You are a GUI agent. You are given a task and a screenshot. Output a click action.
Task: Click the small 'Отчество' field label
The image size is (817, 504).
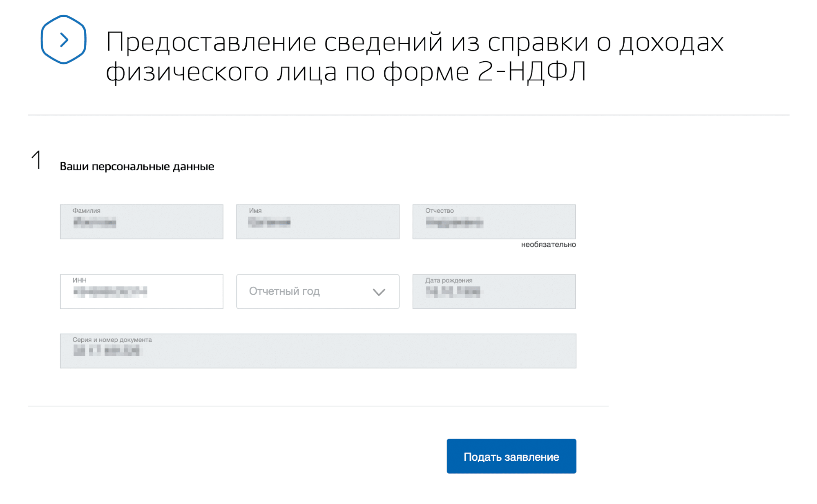(440, 211)
